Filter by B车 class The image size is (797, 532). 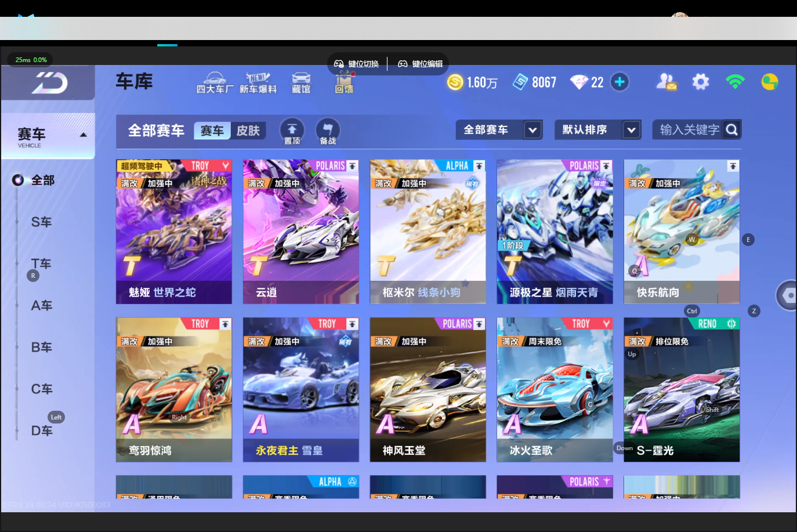pyautogui.click(x=41, y=347)
